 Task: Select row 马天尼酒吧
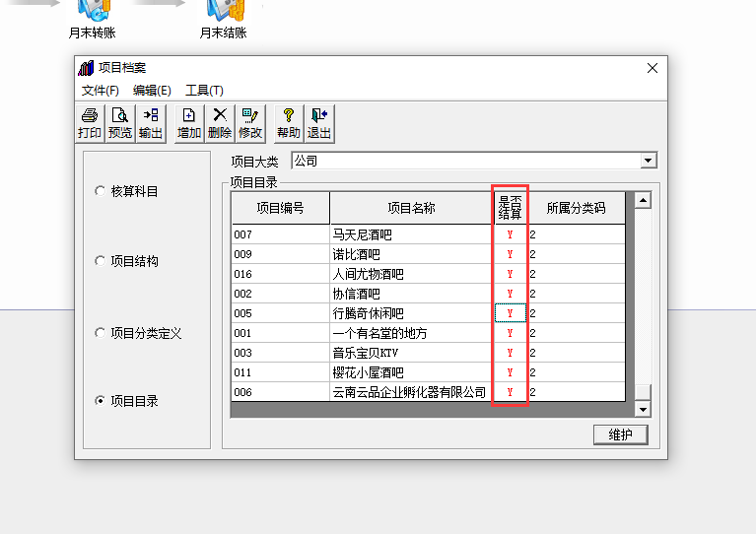tap(428, 234)
